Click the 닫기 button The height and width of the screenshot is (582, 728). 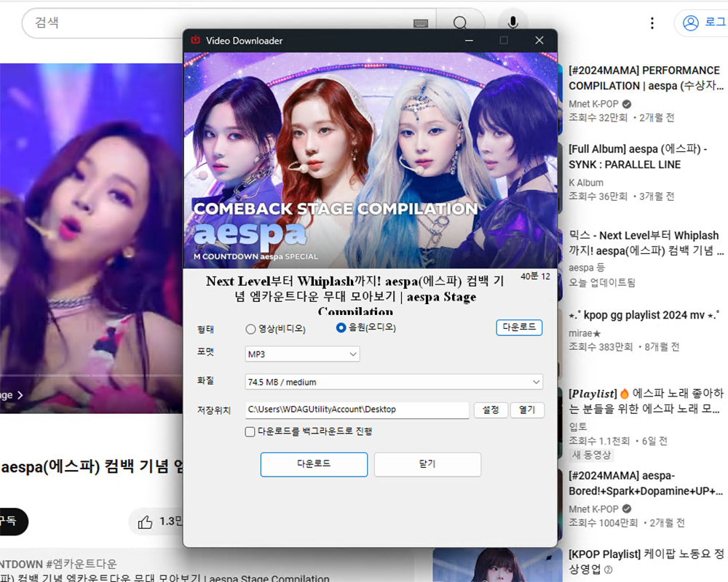[427, 464]
